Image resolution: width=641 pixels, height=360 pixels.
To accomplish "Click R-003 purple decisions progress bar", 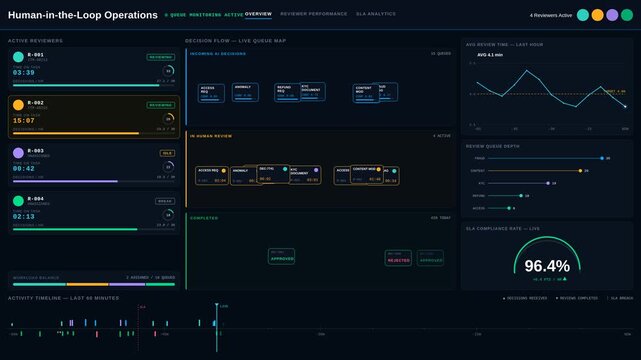I will pos(94,181).
